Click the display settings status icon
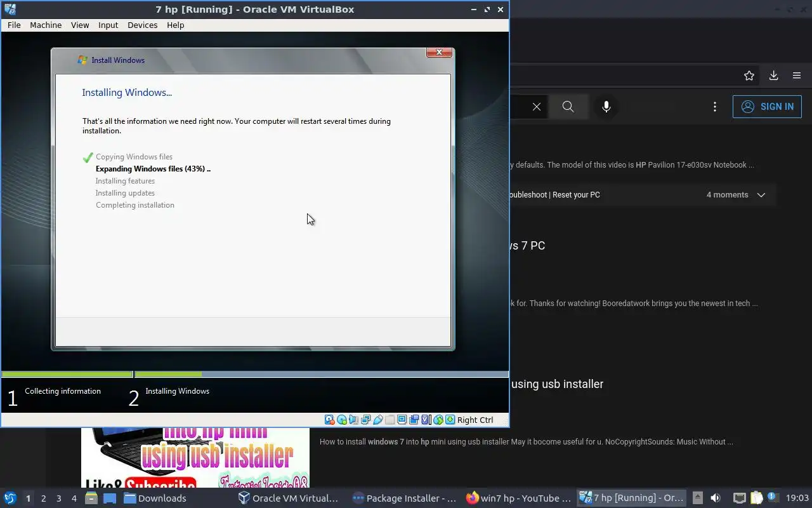This screenshot has height=508, width=812. pos(402,420)
